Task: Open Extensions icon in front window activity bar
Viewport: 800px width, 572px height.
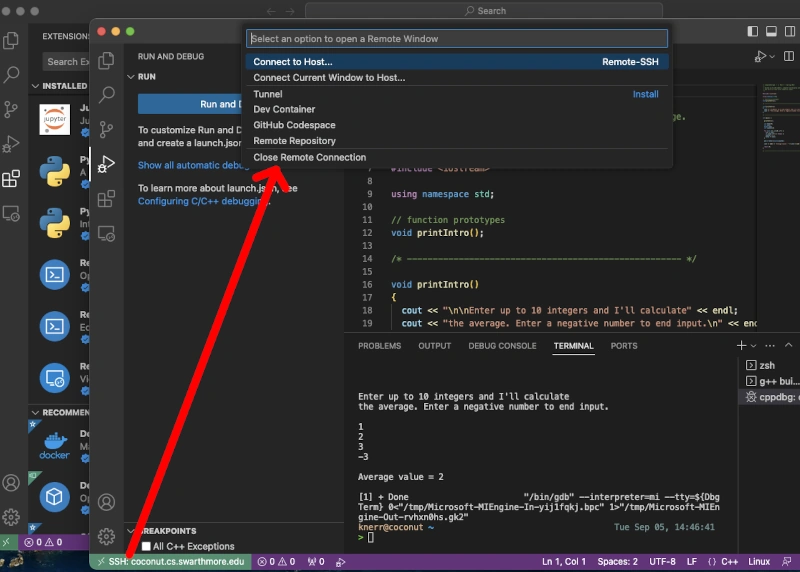Action: (106, 198)
